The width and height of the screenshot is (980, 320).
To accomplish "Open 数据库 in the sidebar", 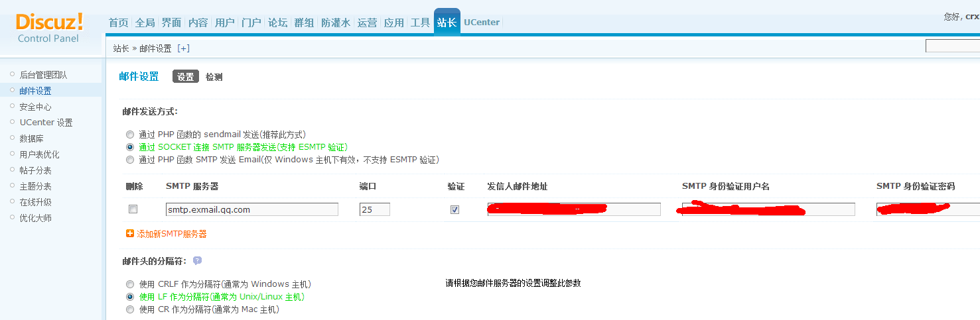I will point(31,138).
